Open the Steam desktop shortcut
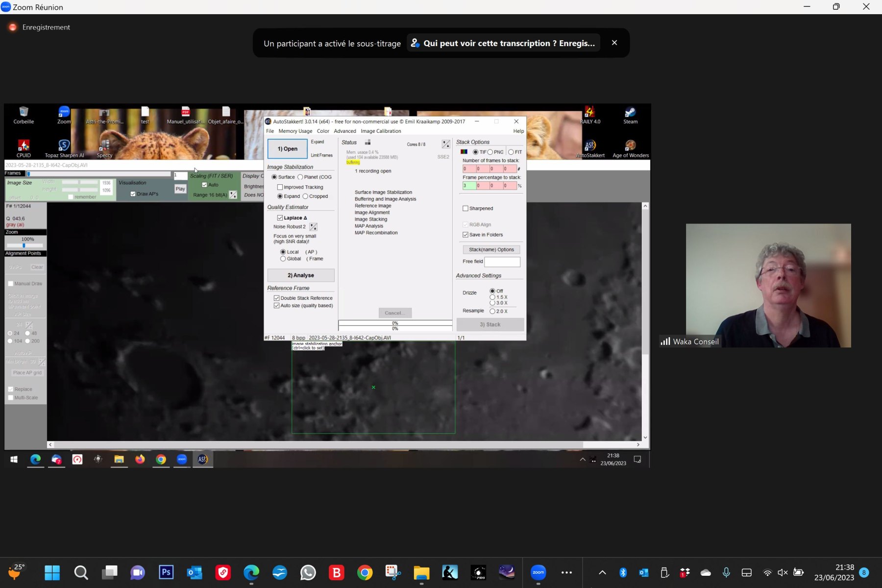 (630, 116)
